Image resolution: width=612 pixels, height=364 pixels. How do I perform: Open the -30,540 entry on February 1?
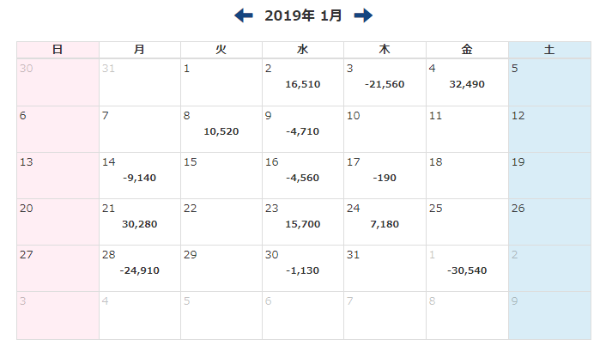pos(467,270)
